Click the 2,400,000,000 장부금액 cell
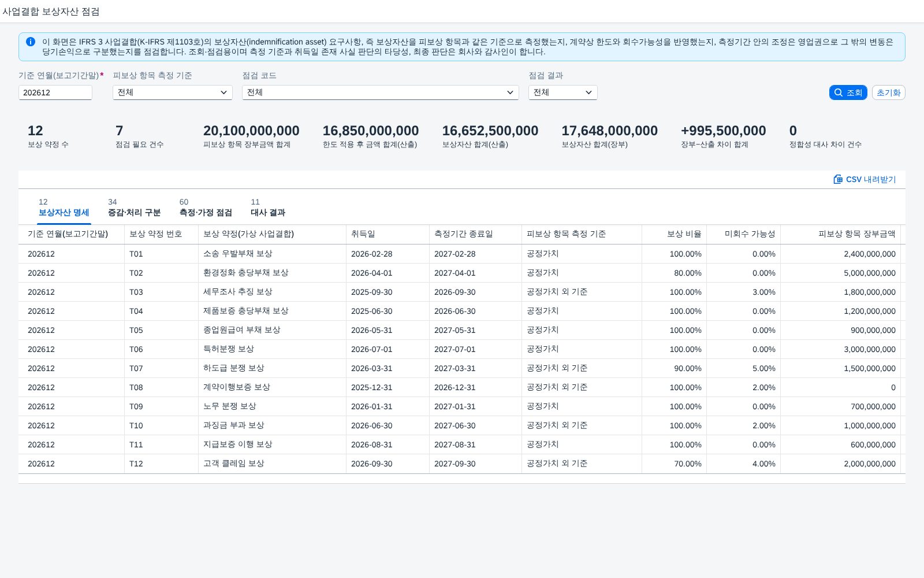The width and height of the screenshot is (924, 578). tap(841, 254)
